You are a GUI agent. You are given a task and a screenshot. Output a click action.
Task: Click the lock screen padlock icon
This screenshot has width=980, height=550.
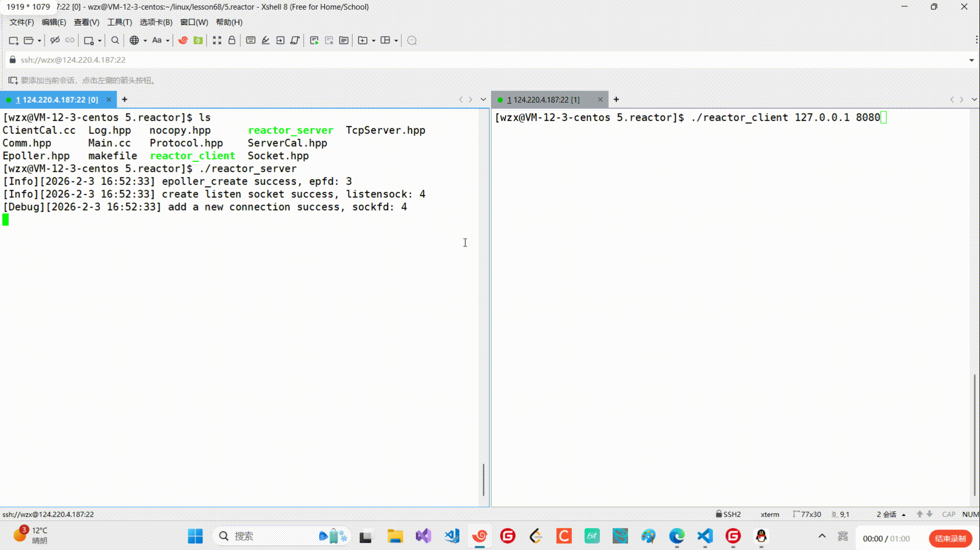click(x=232, y=40)
